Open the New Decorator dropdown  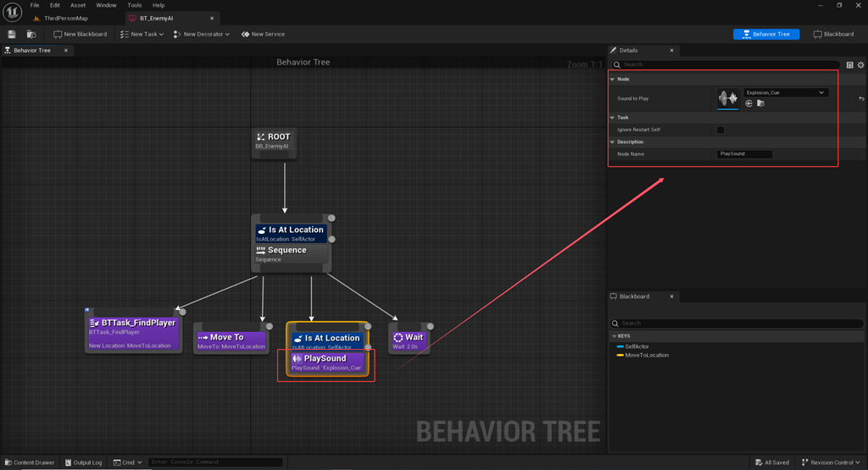202,34
